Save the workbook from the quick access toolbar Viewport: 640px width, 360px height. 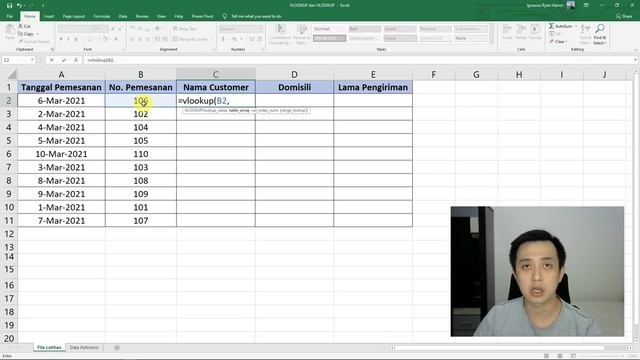coord(9,6)
